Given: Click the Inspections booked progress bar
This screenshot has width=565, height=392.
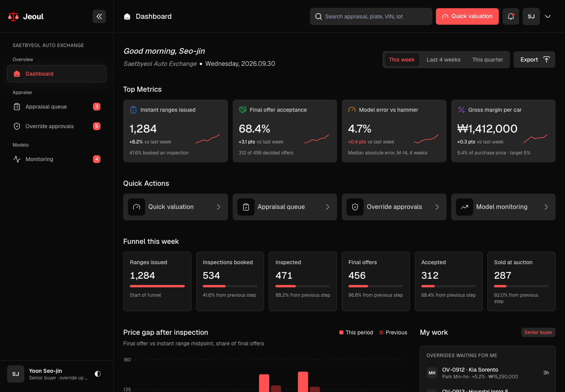Looking at the screenshot, I should click(x=230, y=286).
